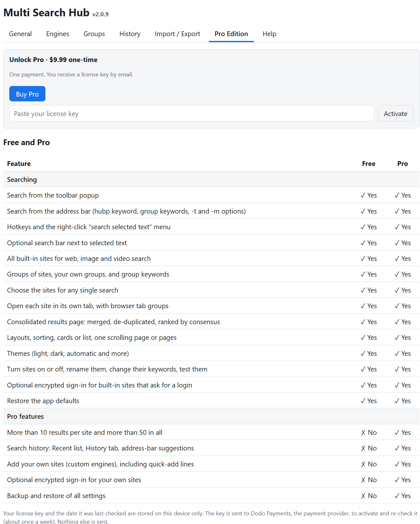
Task: Click the 'Search from the toolbar popup' row
Action: click(x=211, y=195)
